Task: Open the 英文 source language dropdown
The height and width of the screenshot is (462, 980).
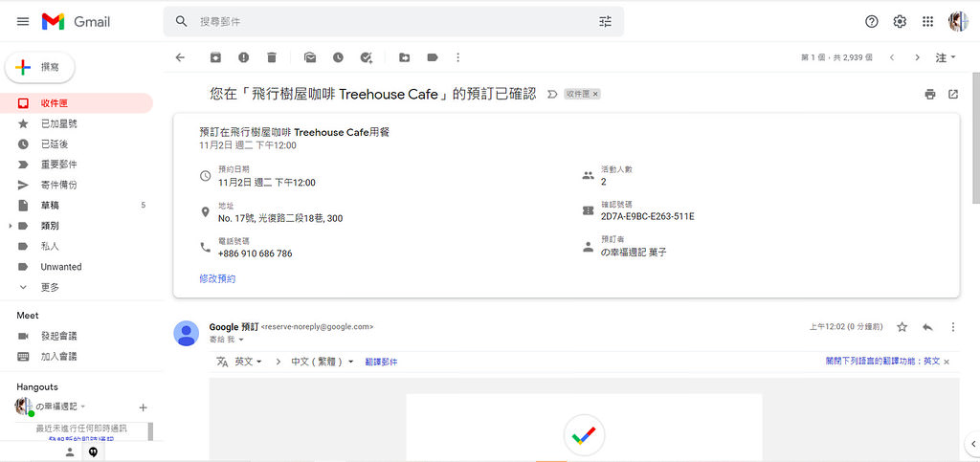Action: 248,363
